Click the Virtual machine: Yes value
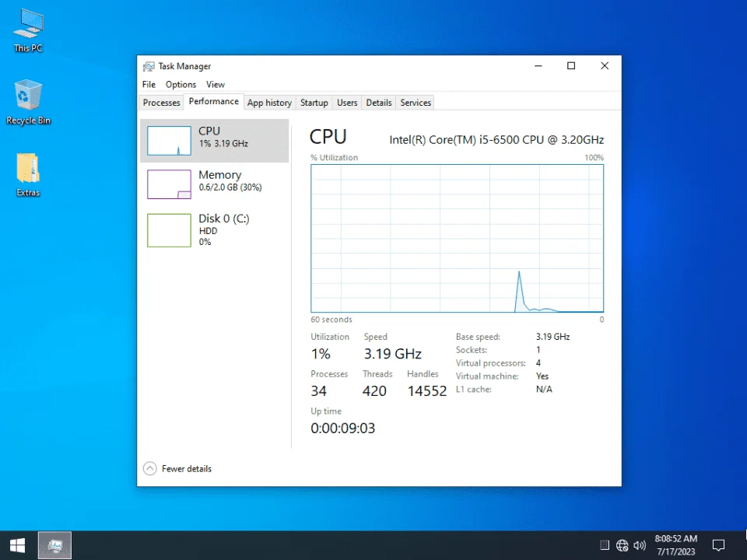Image resolution: width=747 pixels, height=560 pixels. tap(542, 376)
